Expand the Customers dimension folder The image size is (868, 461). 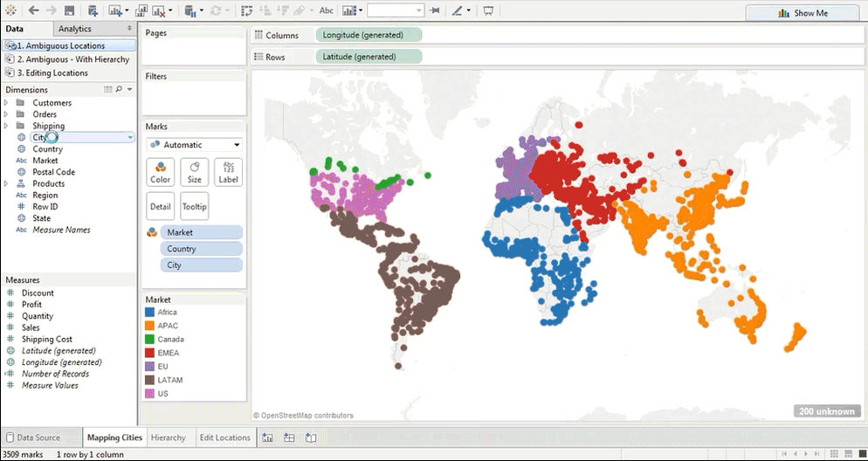pos(8,103)
